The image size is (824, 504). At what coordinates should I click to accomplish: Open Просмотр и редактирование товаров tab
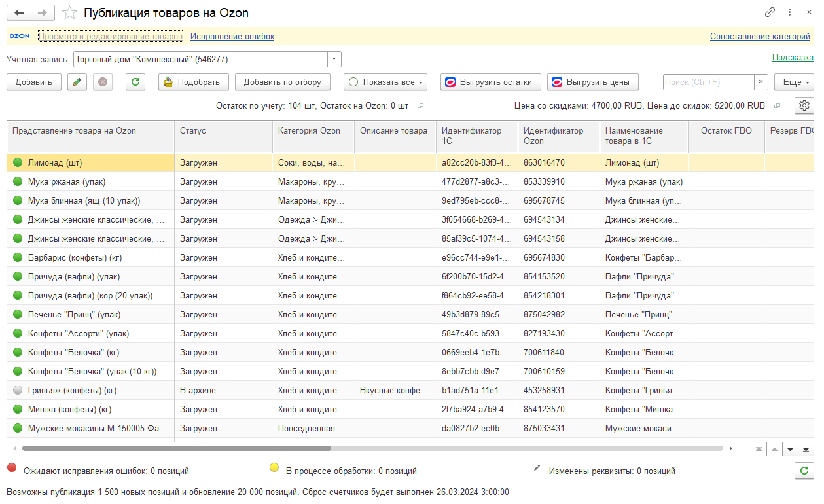(110, 37)
